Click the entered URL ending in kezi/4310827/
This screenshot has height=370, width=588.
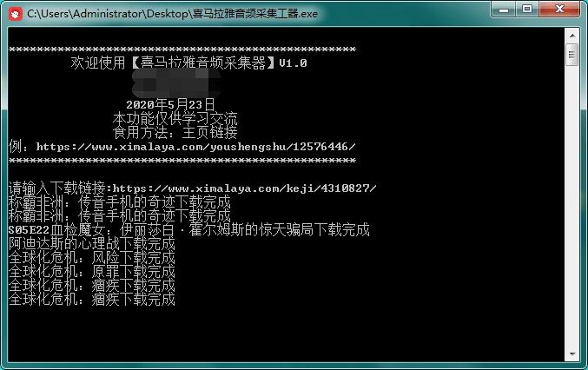point(245,188)
